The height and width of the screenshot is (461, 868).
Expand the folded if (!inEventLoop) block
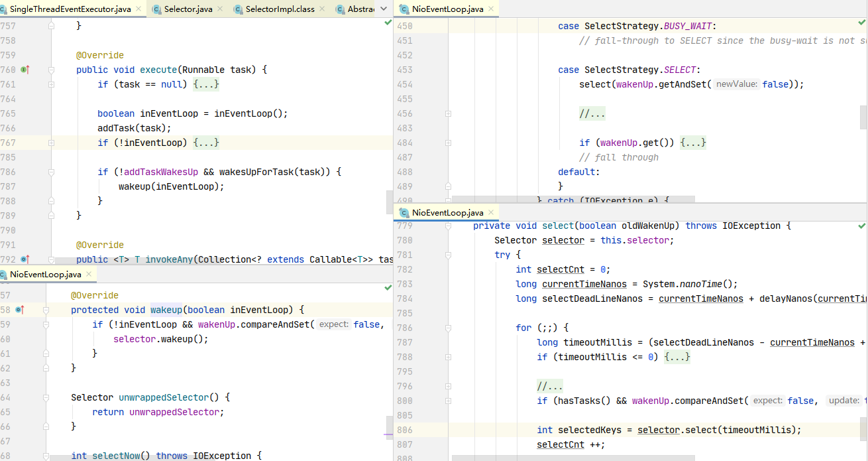click(205, 143)
